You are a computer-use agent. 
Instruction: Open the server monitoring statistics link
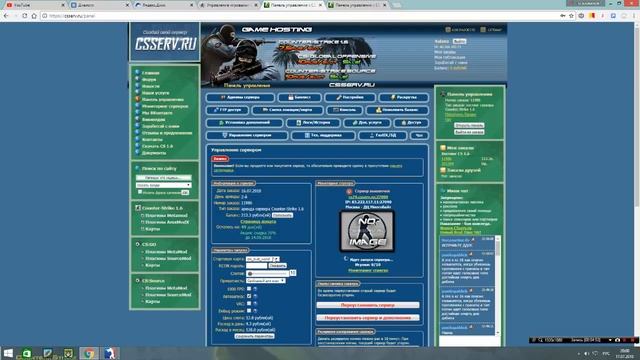pos(368,270)
